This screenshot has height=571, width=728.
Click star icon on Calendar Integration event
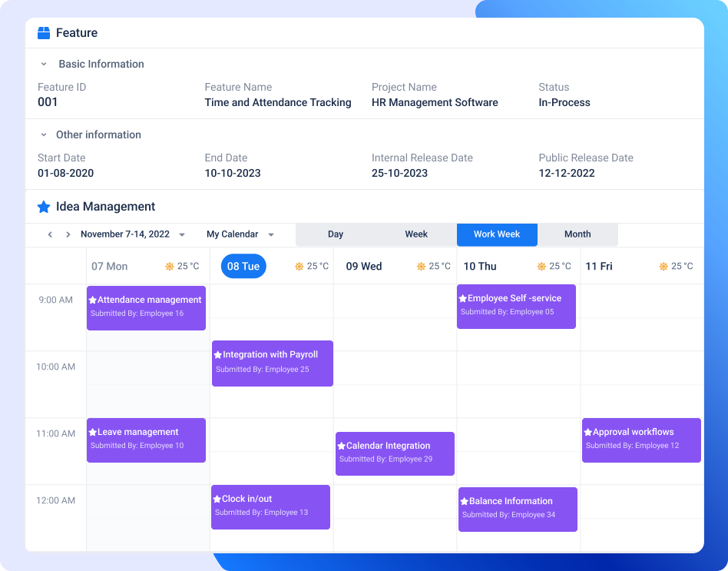pyautogui.click(x=341, y=446)
